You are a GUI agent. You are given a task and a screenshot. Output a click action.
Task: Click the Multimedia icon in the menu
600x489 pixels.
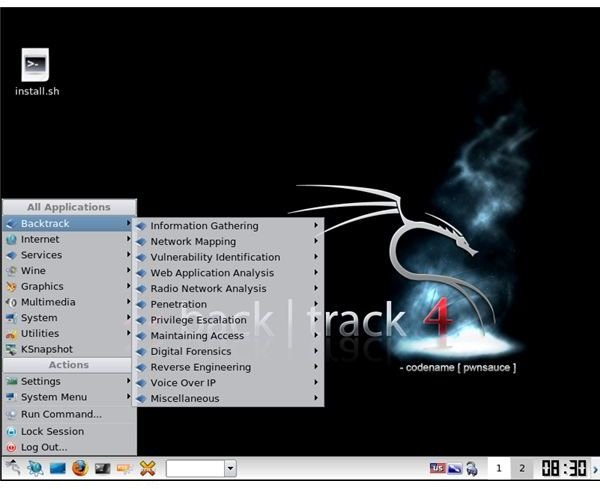(11, 302)
